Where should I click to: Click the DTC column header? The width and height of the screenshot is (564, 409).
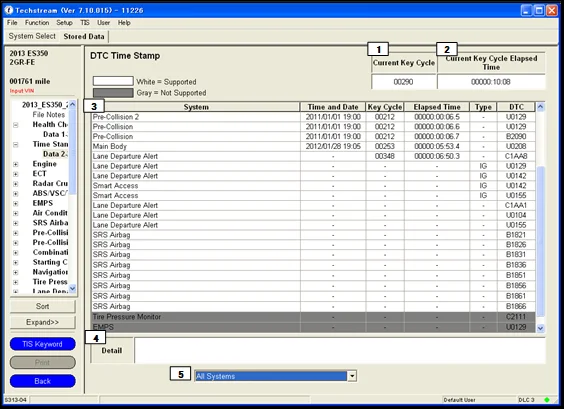[x=516, y=107]
